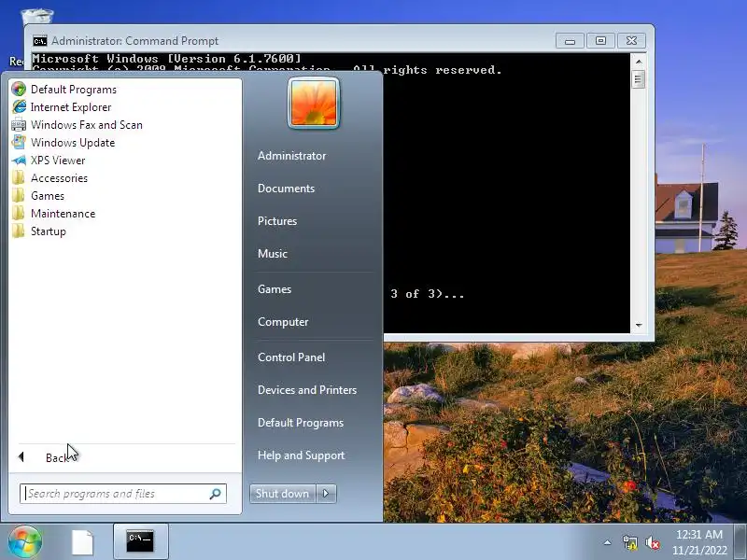Click the back arrow beside Back
The height and width of the screenshot is (560, 747).
[21, 457]
